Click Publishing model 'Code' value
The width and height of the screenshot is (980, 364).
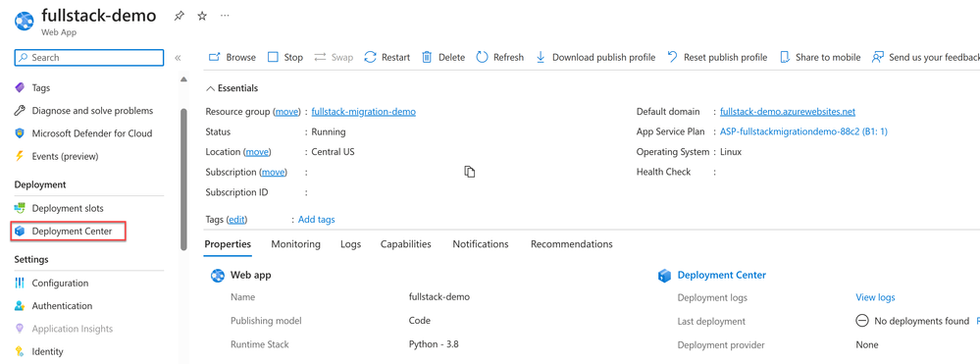pos(420,321)
